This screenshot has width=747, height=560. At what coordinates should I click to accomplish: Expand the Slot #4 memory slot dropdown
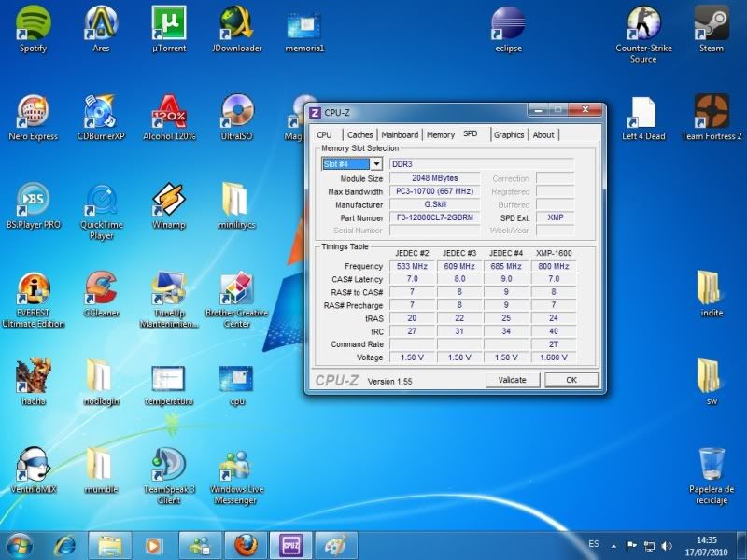click(x=376, y=164)
